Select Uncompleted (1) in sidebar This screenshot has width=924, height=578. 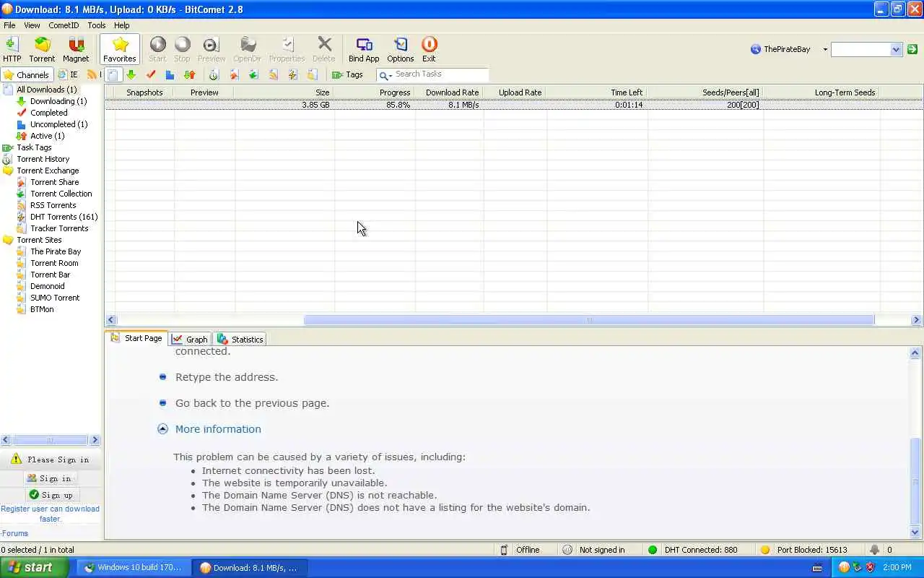[x=58, y=124]
